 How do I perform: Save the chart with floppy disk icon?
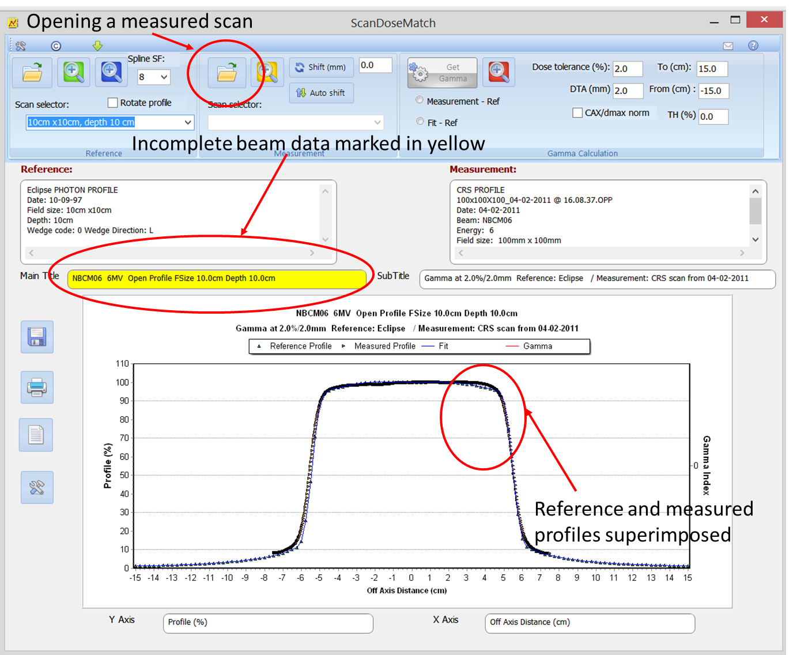[37, 337]
